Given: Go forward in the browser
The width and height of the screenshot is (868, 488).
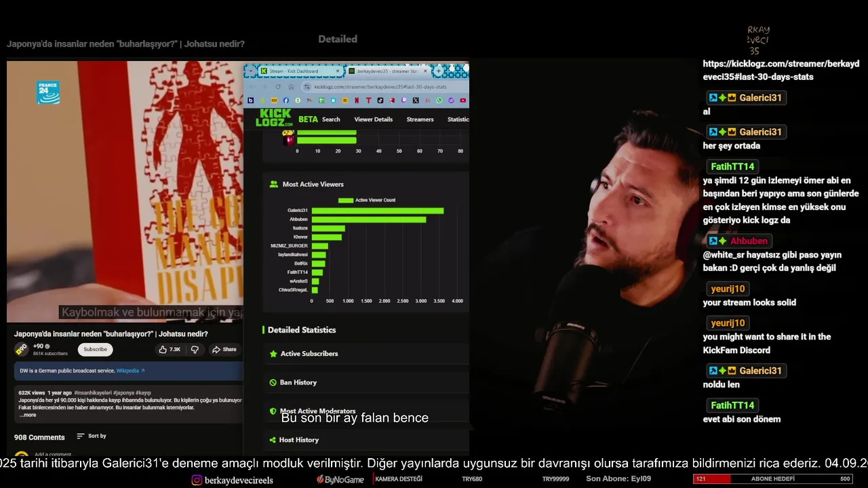Looking at the screenshot, I should (265, 87).
